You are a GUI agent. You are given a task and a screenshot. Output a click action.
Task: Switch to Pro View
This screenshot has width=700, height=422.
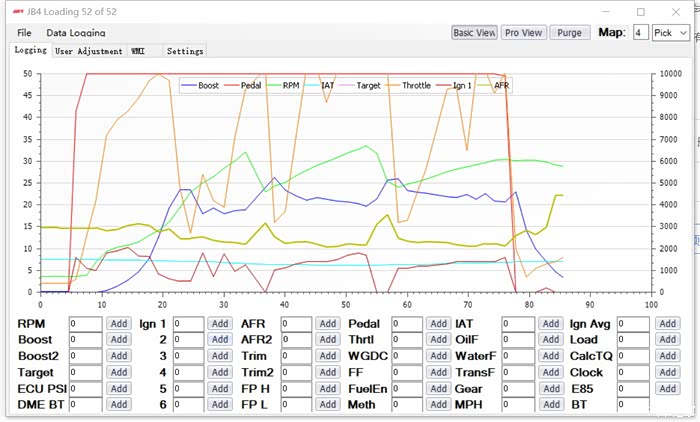point(524,33)
